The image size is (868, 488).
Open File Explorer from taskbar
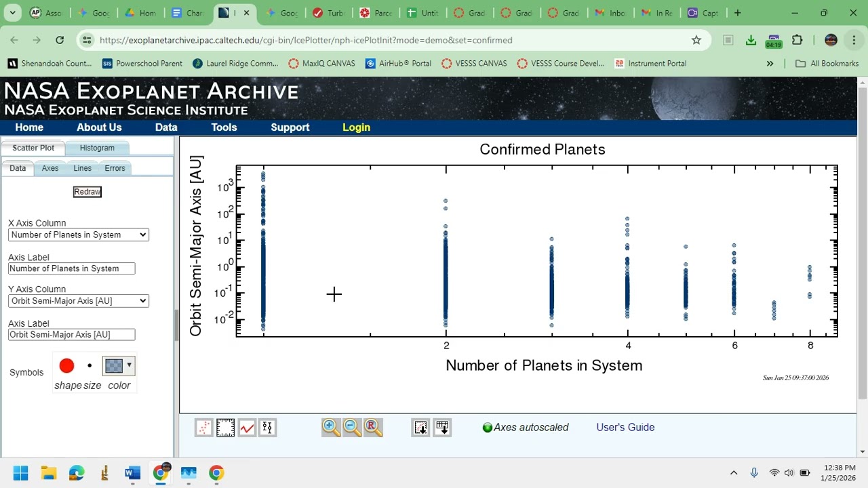point(48,472)
